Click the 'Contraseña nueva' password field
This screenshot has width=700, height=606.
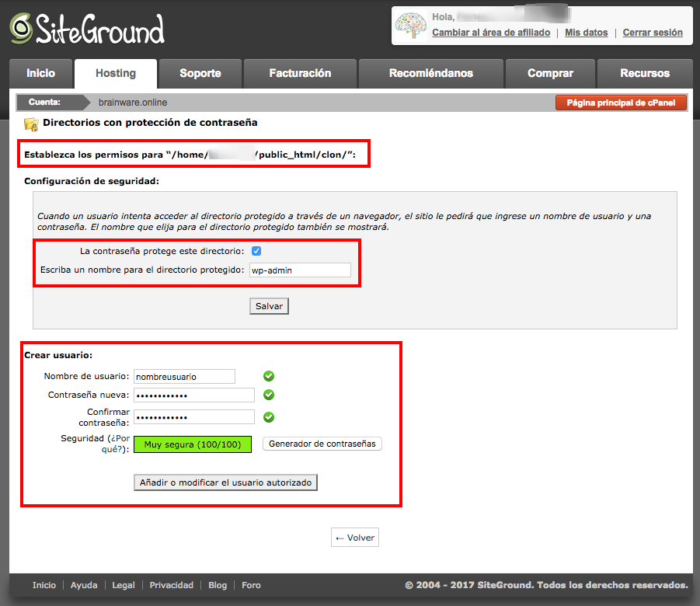click(x=194, y=395)
